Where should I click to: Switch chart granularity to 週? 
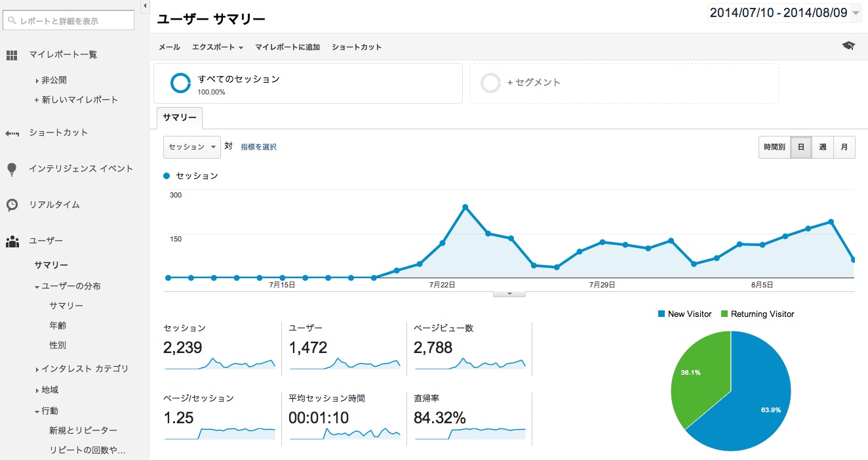(822, 147)
